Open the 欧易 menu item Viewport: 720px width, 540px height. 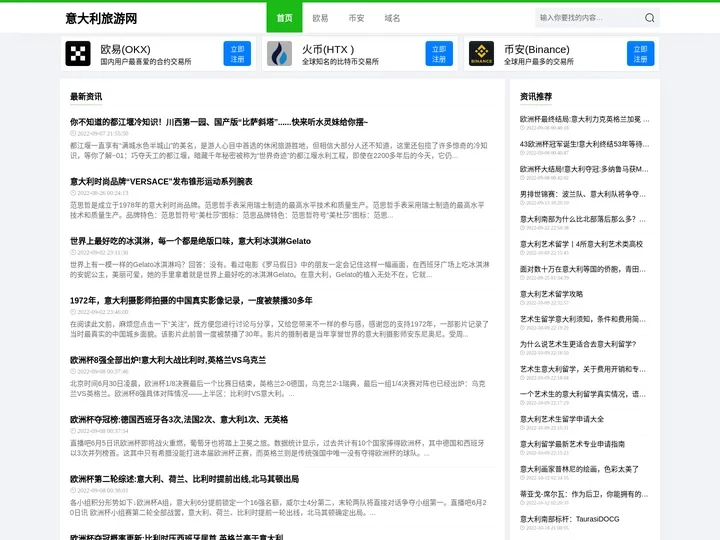click(x=320, y=18)
